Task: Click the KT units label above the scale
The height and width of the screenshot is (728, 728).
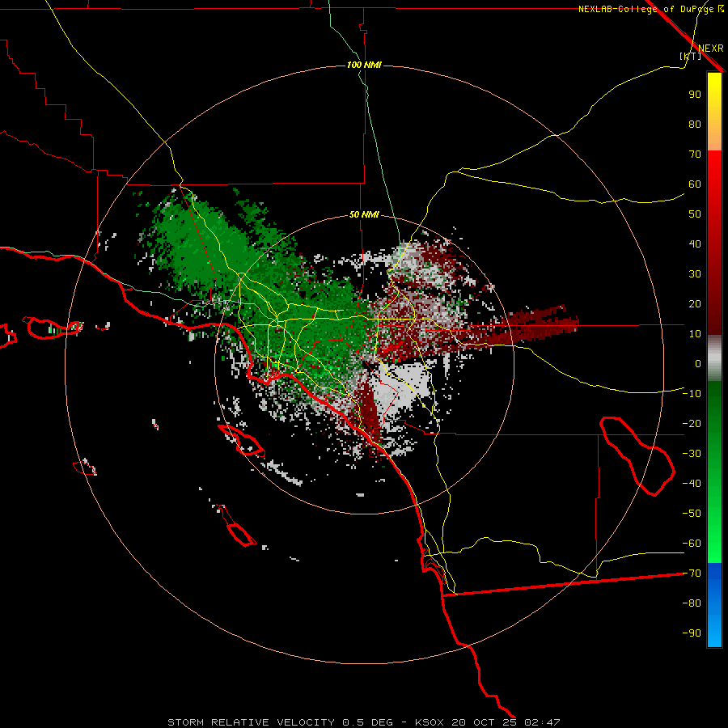Action: point(691,56)
